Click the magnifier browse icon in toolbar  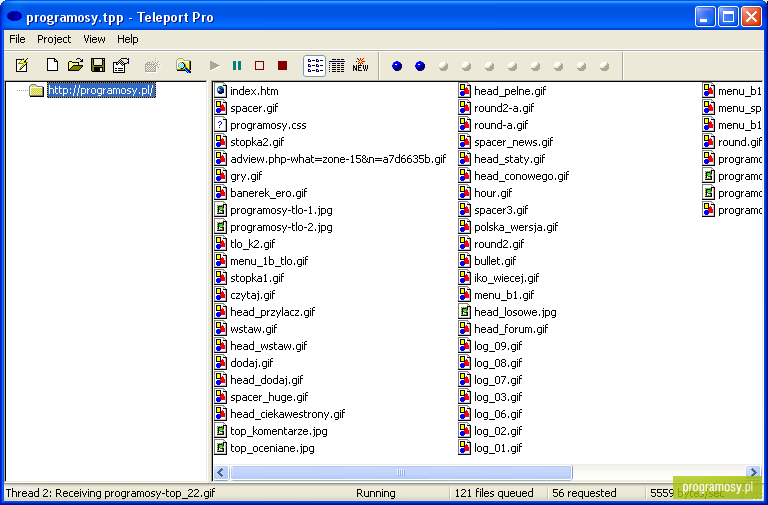(x=184, y=65)
